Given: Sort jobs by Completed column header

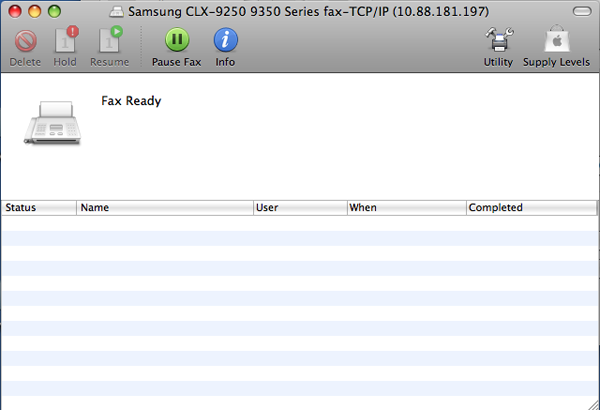Looking at the screenshot, I should click(x=532, y=207).
